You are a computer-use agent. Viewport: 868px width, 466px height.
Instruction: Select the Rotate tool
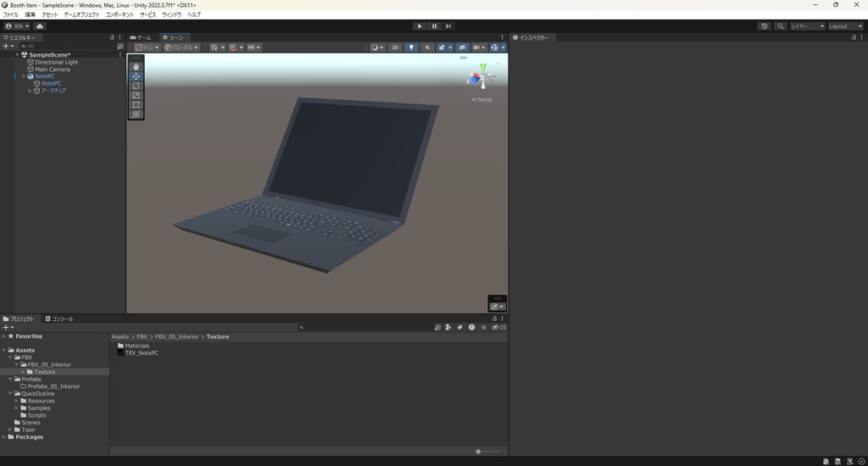tap(136, 86)
